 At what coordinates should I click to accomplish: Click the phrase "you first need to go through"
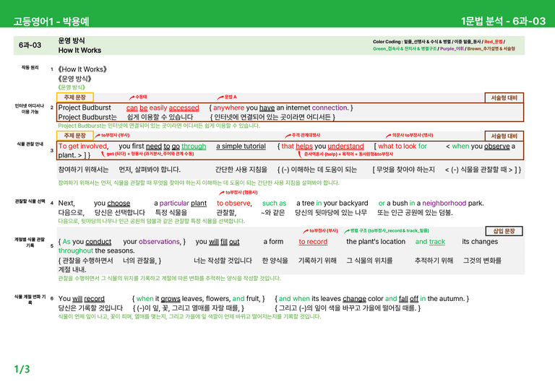[163, 147]
